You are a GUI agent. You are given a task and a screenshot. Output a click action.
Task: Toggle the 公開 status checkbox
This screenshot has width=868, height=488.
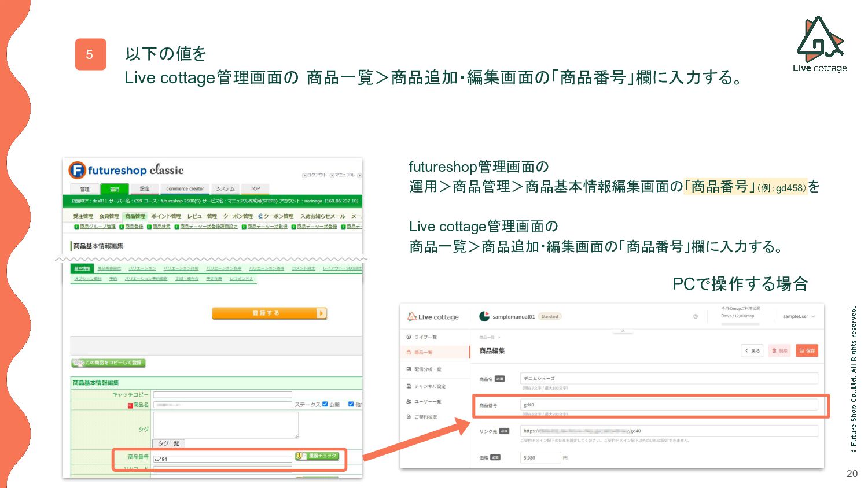[x=325, y=404]
